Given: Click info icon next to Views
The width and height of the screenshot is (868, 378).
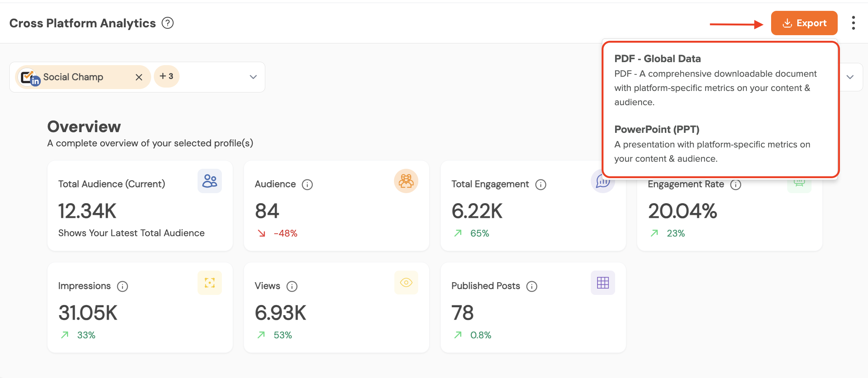Looking at the screenshot, I should click(292, 286).
